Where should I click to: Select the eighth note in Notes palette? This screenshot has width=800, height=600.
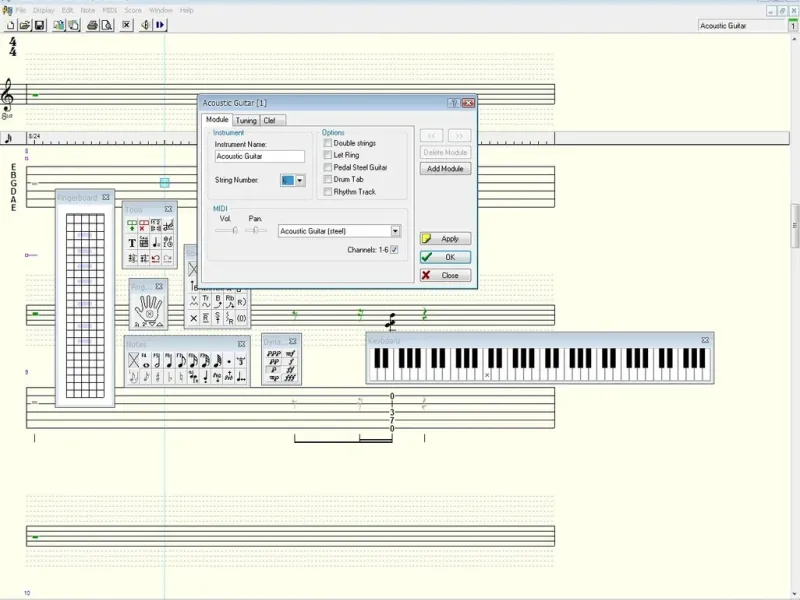coord(181,361)
